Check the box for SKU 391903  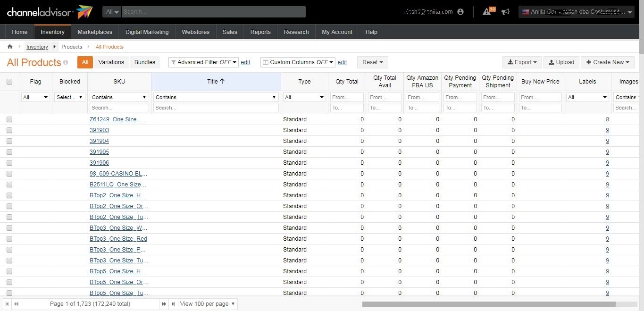point(9,130)
